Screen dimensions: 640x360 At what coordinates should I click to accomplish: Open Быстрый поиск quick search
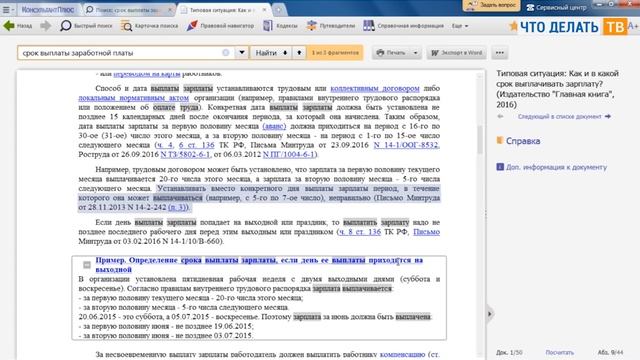click(x=86, y=26)
